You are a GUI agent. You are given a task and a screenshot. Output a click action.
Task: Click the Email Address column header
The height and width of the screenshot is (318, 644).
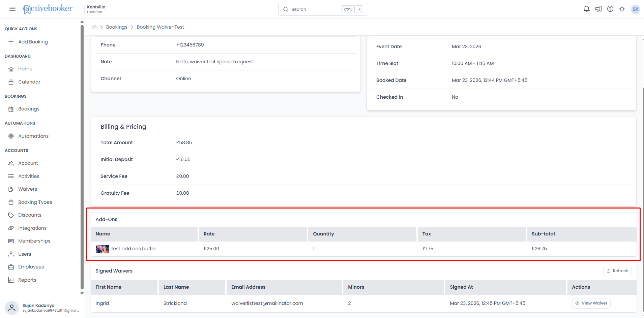click(284, 287)
